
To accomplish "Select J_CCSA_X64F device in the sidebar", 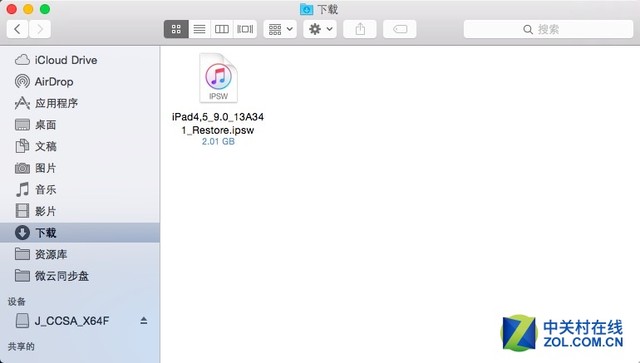I will coord(72,321).
